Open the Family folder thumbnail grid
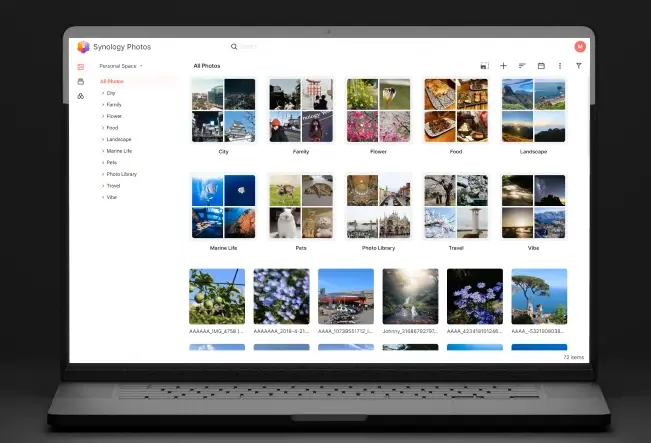This screenshot has width=651, height=443. [301, 110]
